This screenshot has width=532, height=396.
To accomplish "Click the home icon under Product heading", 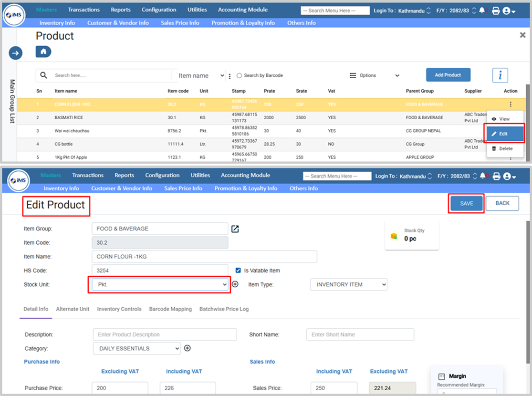I will click(43, 52).
